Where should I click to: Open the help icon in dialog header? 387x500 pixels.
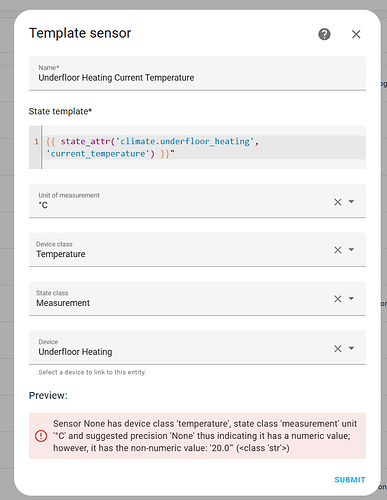pyautogui.click(x=324, y=34)
